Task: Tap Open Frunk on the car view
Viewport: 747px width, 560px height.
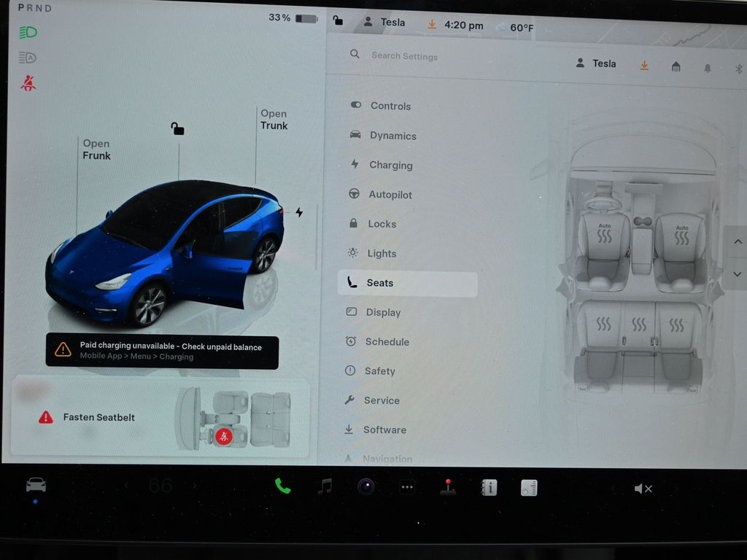Action: point(96,149)
